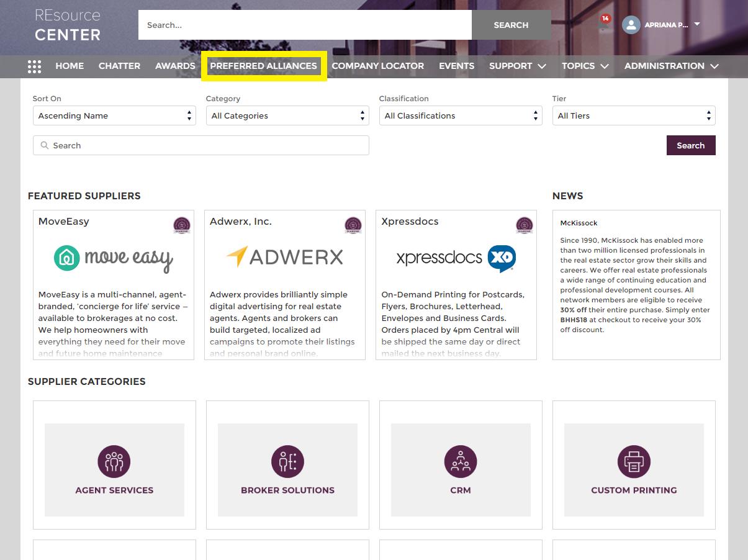Click the Supplier Categories heading
The width and height of the screenshot is (748, 560).
tap(87, 381)
